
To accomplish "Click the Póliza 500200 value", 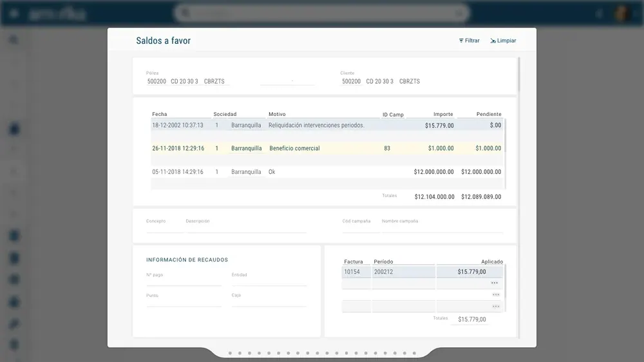I will [x=156, y=81].
